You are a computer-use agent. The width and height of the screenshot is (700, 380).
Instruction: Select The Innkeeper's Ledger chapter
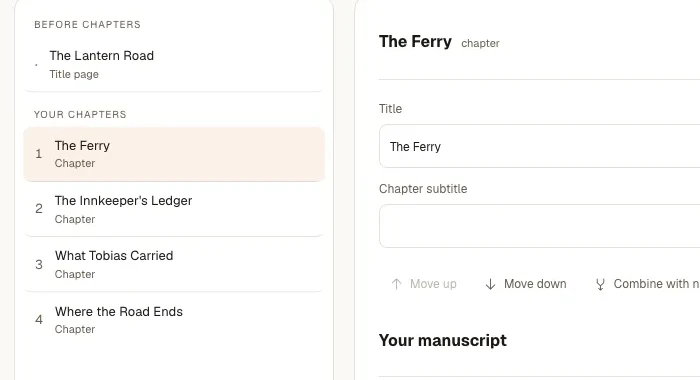click(174, 209)
